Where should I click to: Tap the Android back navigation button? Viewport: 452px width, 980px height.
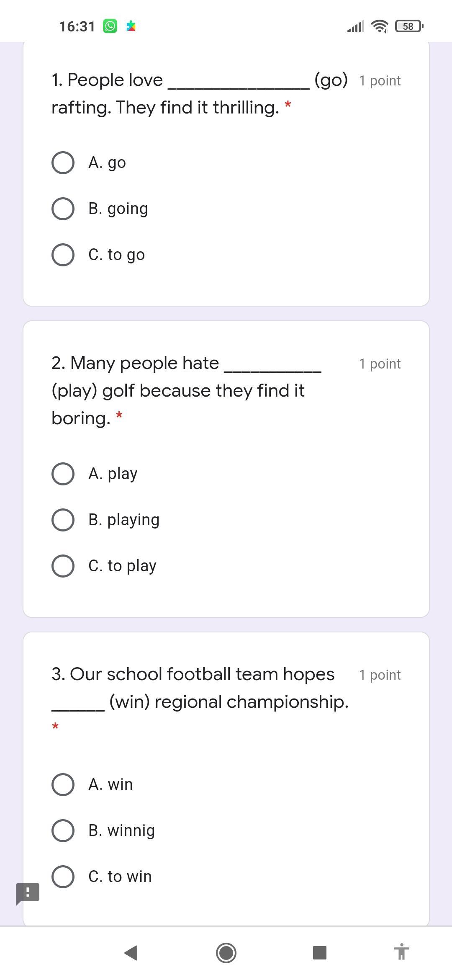click(x=131, y=953)
